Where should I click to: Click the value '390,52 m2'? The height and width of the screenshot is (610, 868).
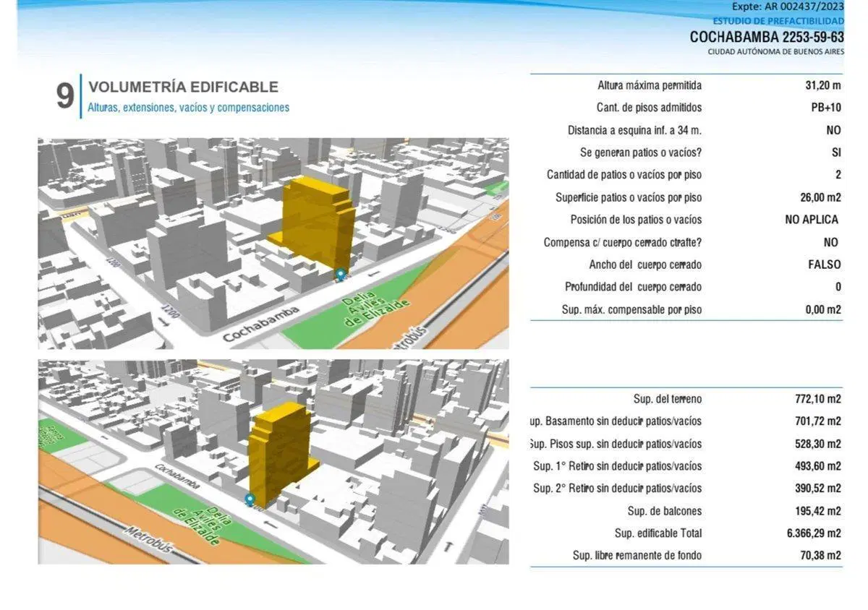(818, 489)
